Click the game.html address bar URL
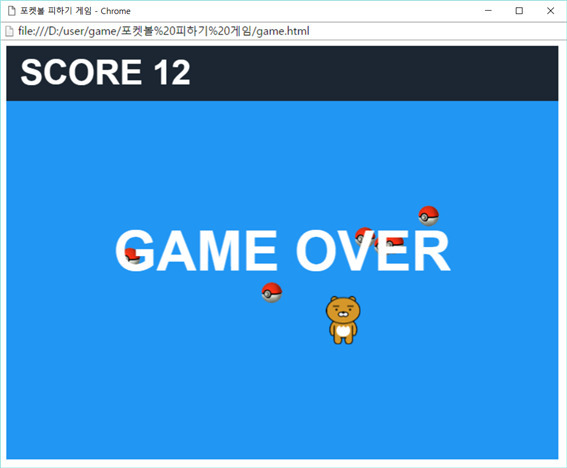Viewport: 567px width, 468px height. click(x=164, y=31)
